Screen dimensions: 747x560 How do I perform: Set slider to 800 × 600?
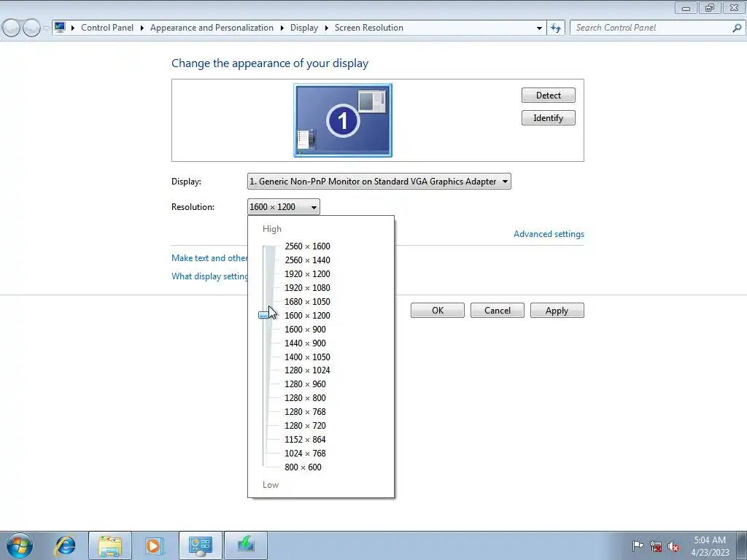[x=303, y=467]
